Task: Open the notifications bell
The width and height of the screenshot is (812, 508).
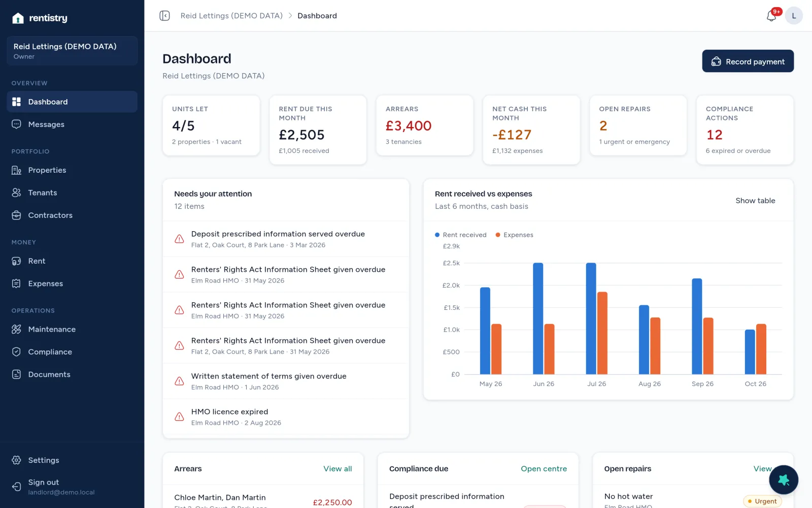Action: [x=771, y=16]
